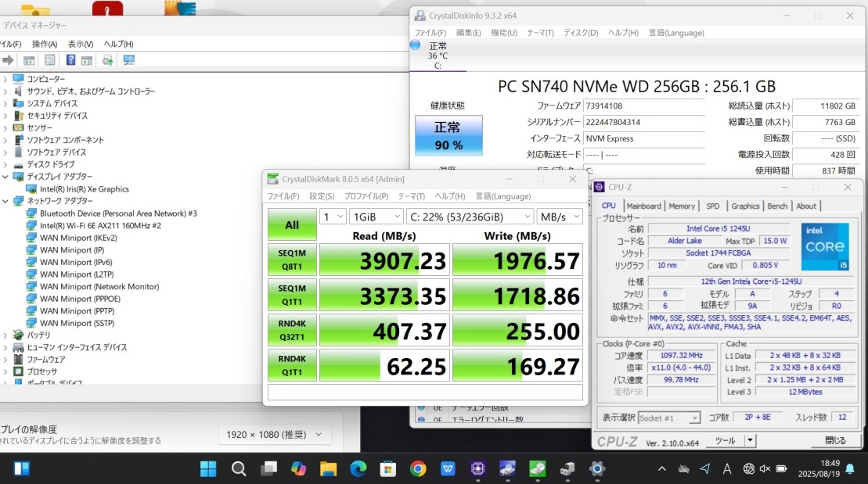
Task: Open the C: 22% drive selection dropdown
Action: (x=470, y=217)
